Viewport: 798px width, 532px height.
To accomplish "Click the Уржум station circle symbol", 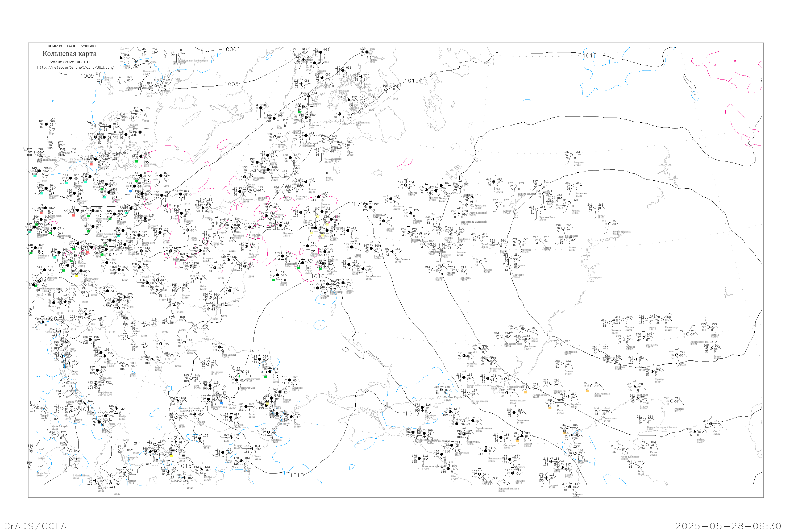I will click(x=595, y=208).
